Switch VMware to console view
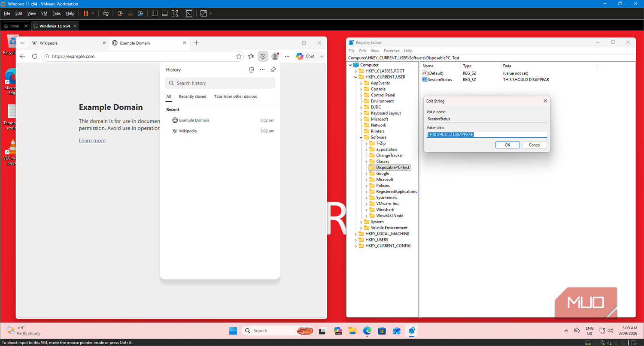This screenshot has width=644, height=346. (189, 13)
